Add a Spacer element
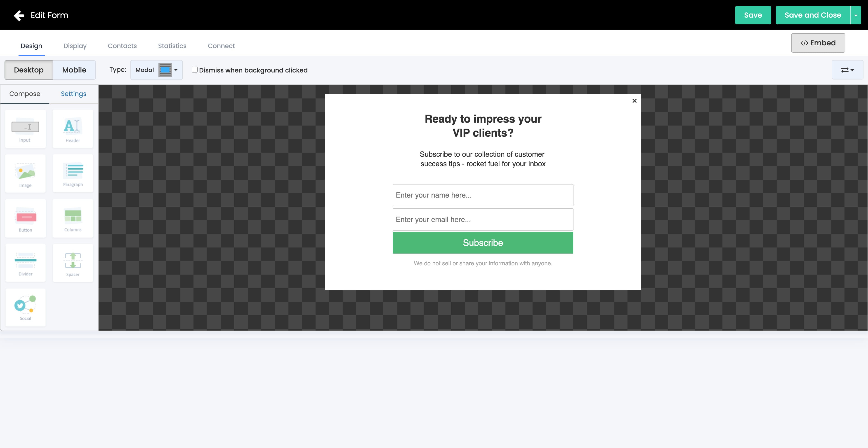 73,263
